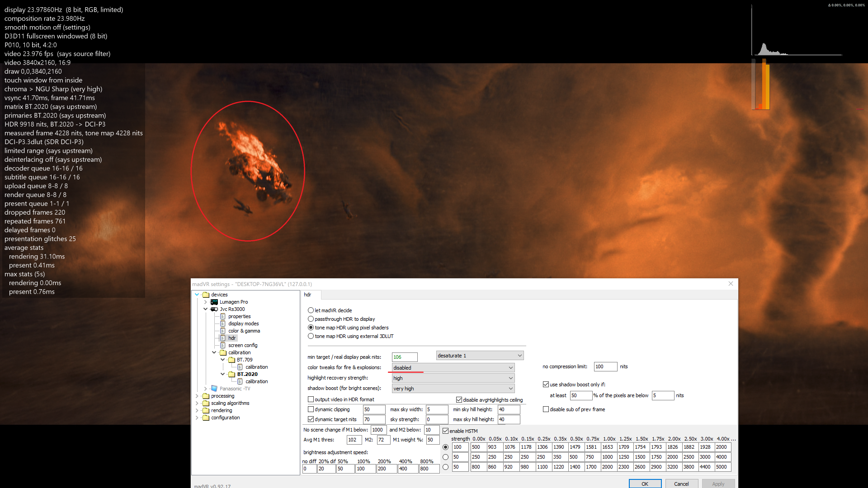Click the OK button
This screenshot has height=488, width=868.
click(645, 483)
